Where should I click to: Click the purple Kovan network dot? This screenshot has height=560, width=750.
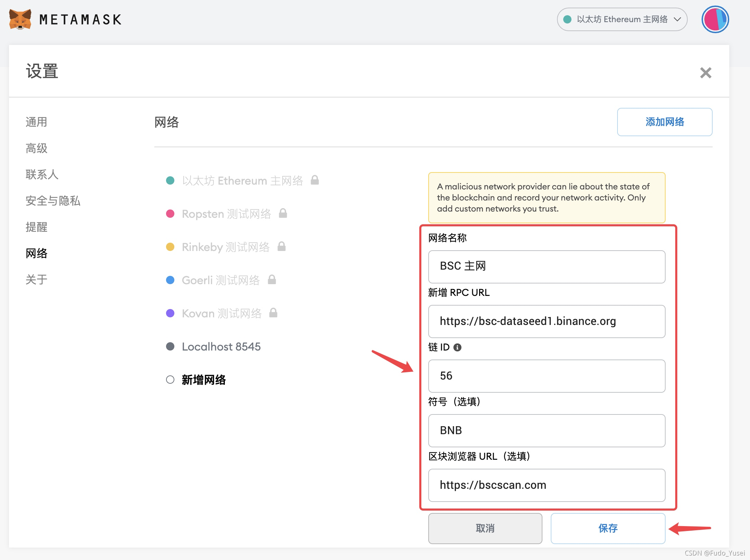[x=170, y=313]
